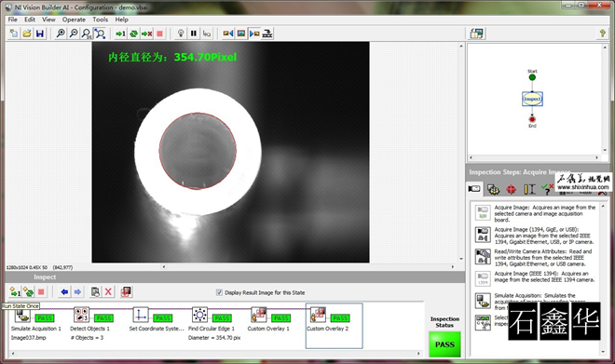This screenshot has height=364, width=615.
Task: Click the Zoom 1:1 magnifier icon
Action: coord(87,34)
